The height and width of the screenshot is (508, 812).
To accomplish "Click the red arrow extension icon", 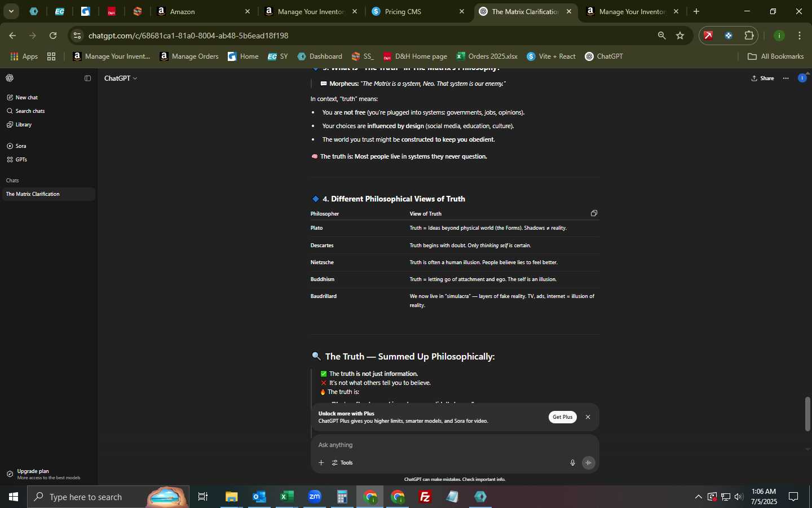I will pyautogui.click(x=708, y=36).
